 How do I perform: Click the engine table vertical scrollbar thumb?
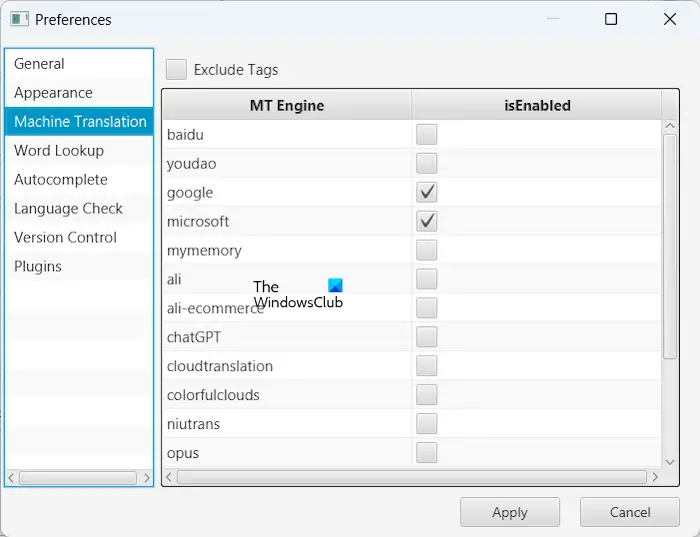point(670,246)
